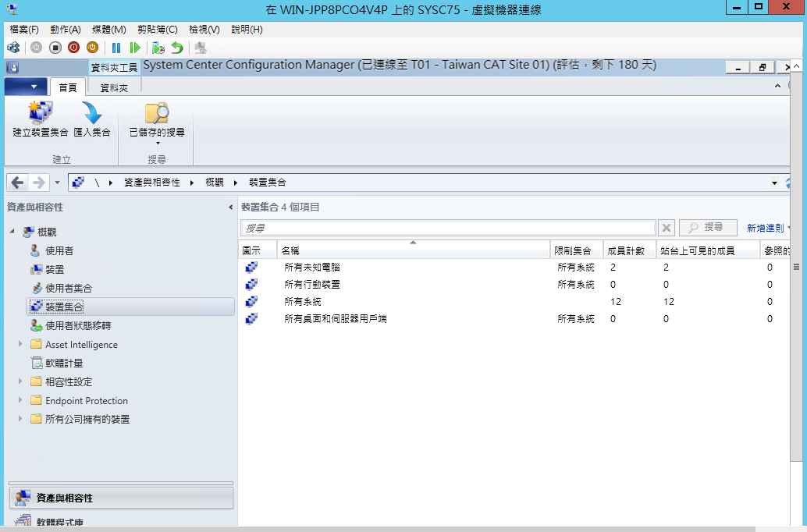Viewport: 807px width, 532px height.
Task: Click the 搜尋 button with magnifier
Action: point(708,228)
